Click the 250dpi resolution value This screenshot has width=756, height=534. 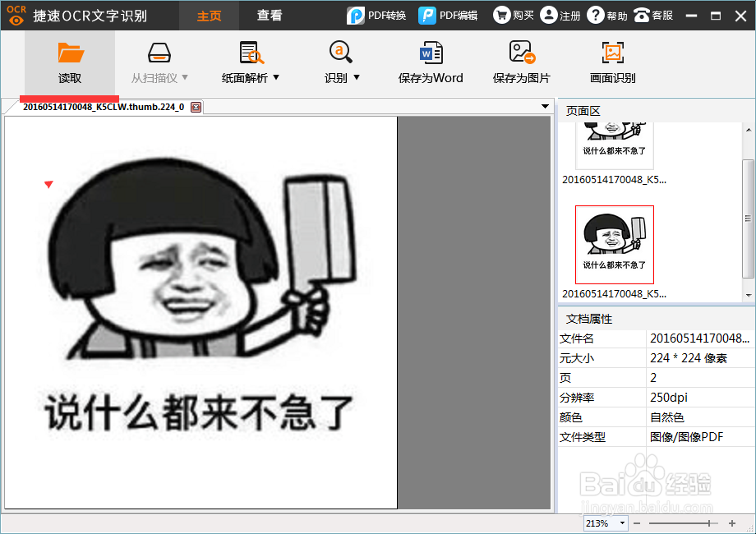point(668,397)
